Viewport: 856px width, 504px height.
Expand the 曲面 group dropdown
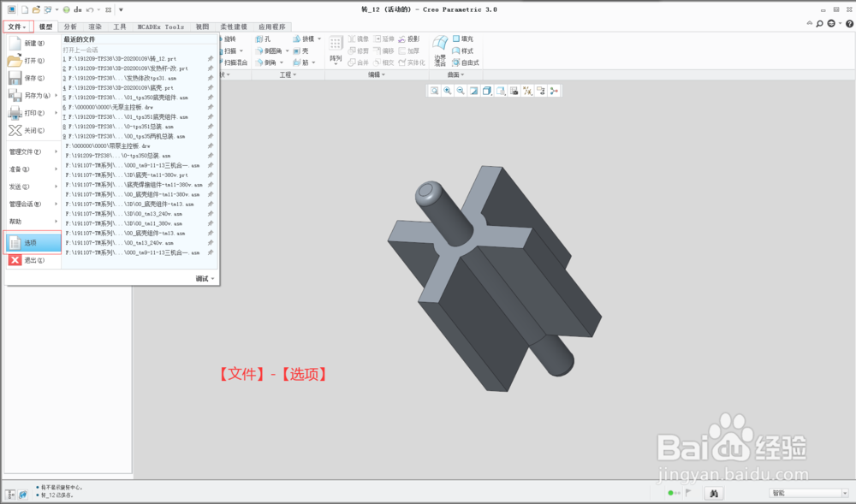point(456,74)
